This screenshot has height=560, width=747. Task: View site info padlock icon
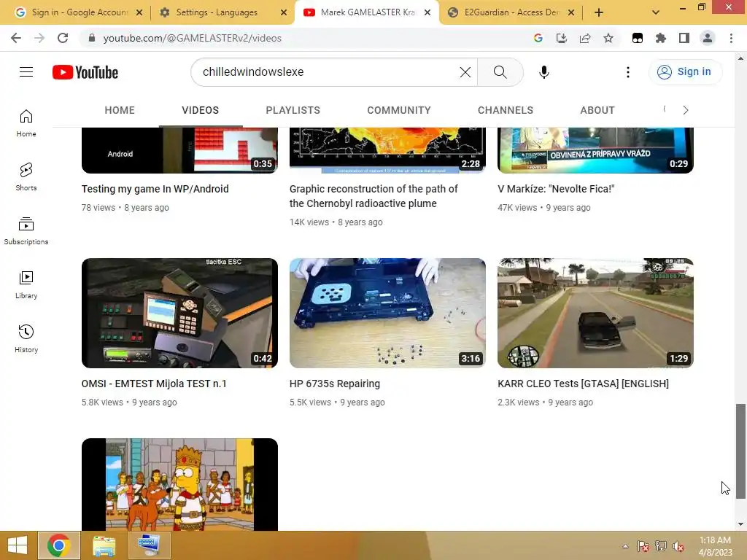click(92, 38)
